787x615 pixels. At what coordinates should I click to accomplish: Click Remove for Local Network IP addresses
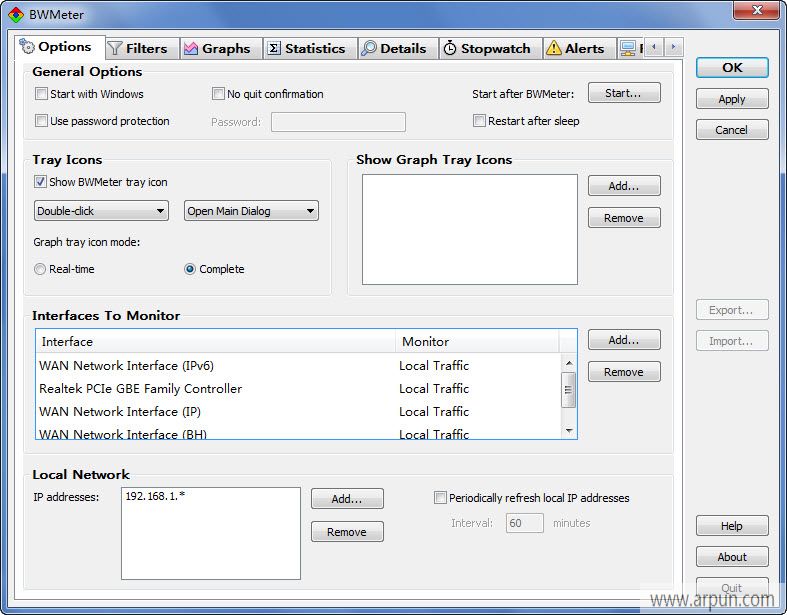[x=347, y=532]
